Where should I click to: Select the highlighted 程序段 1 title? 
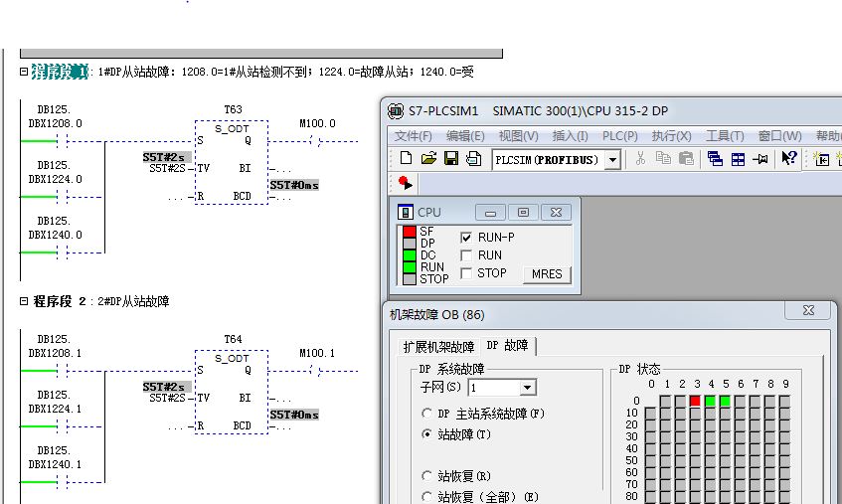tap(59, 72)
